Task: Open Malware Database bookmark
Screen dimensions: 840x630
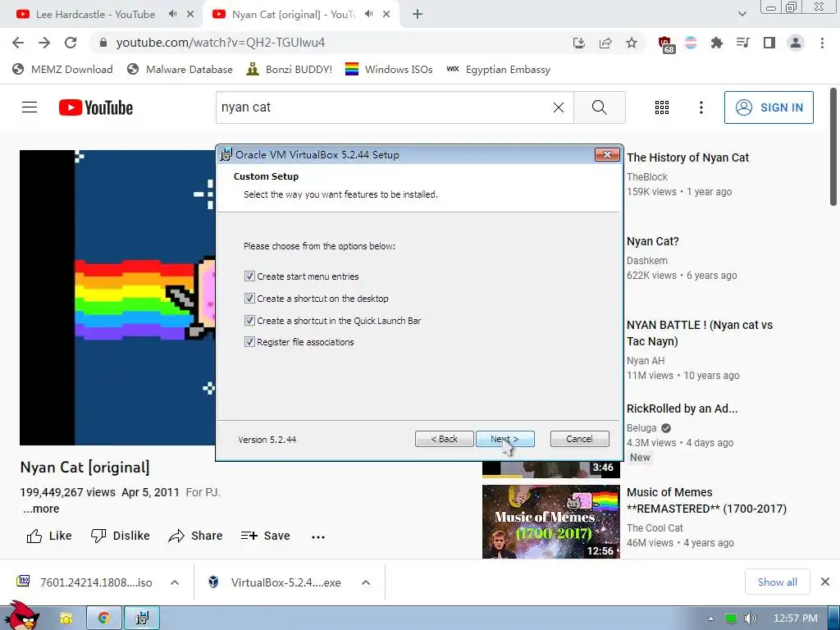Action: coord(180,69)
